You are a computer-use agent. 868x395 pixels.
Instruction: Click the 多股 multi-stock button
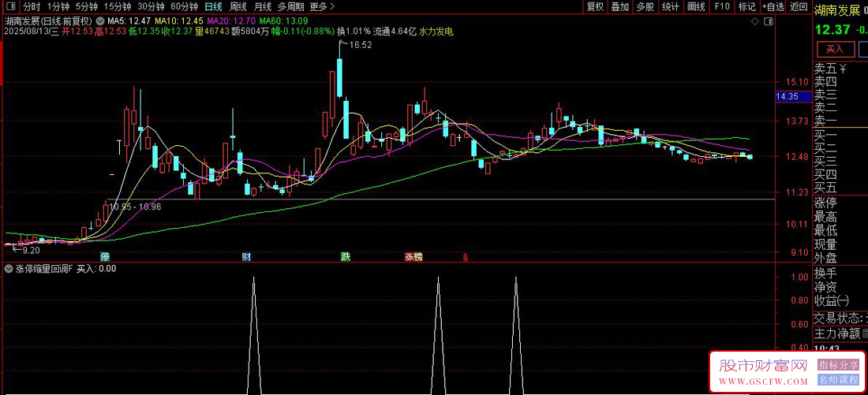tap(645, 6)
